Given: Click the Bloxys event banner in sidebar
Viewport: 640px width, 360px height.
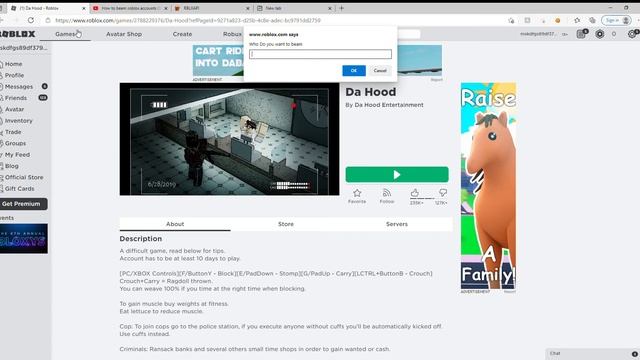Looking at the screenshot, I should (x=24, y=239).
